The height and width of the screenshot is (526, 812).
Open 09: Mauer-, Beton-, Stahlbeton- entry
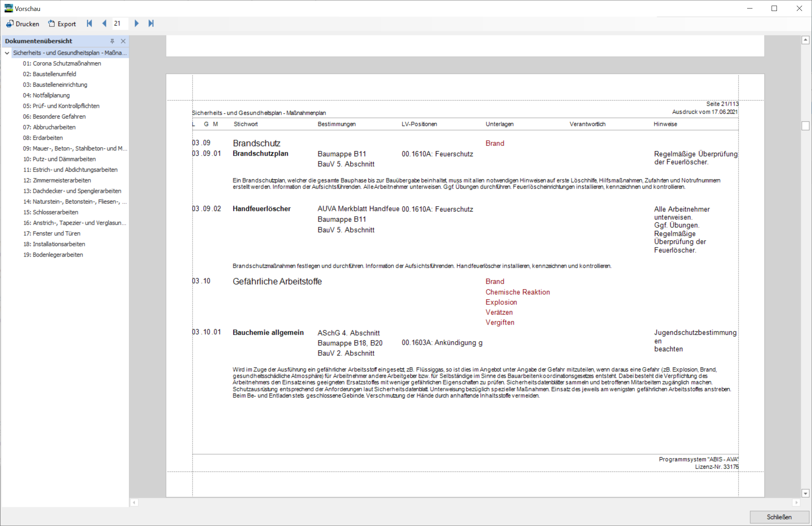tap(75, 148)
